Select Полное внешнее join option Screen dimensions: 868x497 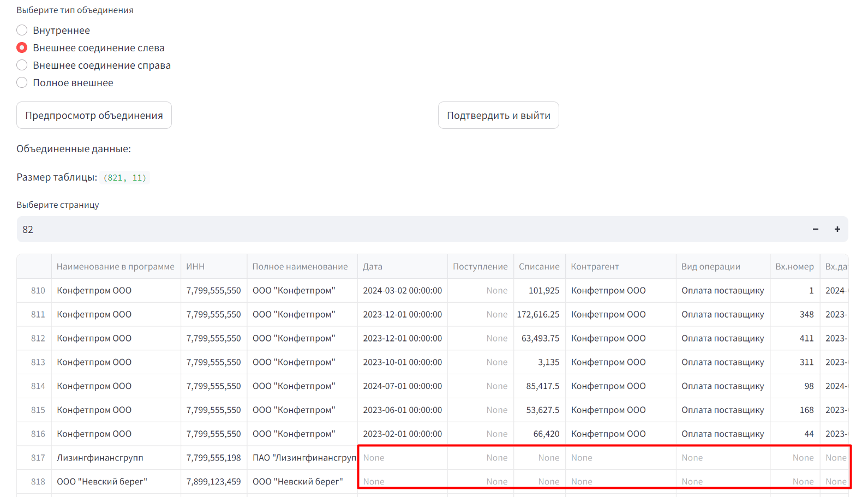[x=22, y=83]
